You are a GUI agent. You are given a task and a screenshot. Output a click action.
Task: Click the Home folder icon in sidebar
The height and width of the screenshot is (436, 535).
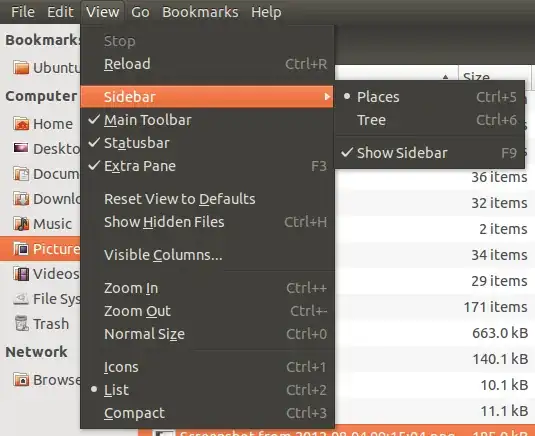[x=21, y=123]
